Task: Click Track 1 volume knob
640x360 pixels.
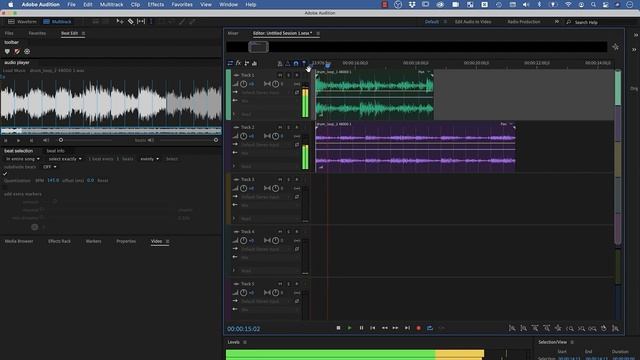Action: coord(244,84)
